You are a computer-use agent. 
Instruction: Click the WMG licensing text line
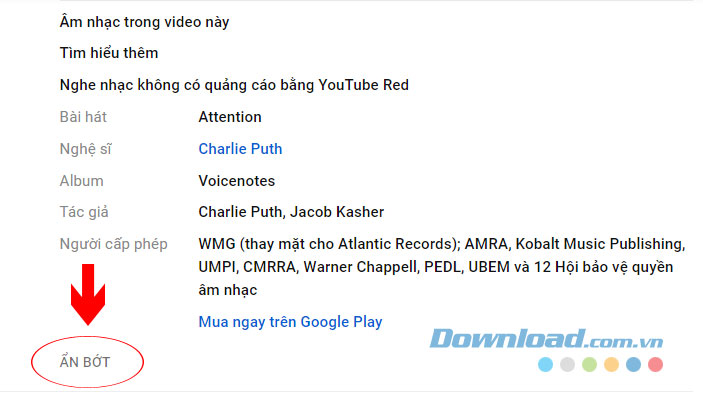(x=442, y=244)
